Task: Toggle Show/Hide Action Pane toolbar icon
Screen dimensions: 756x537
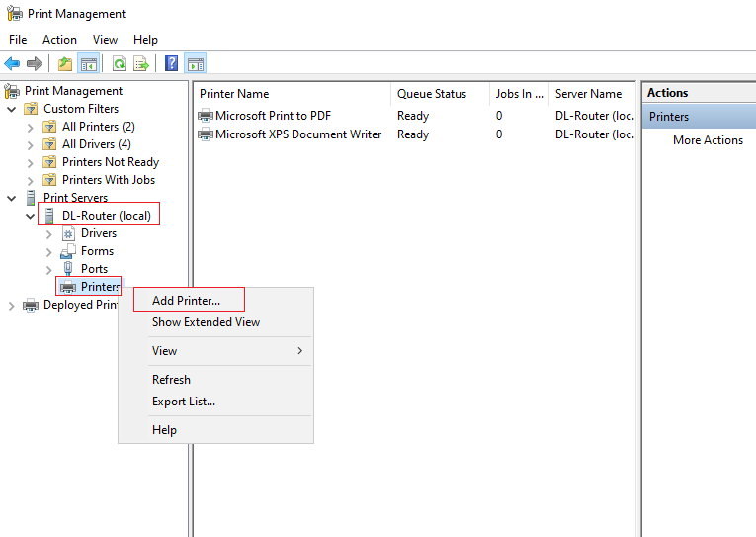Action: 196,63
